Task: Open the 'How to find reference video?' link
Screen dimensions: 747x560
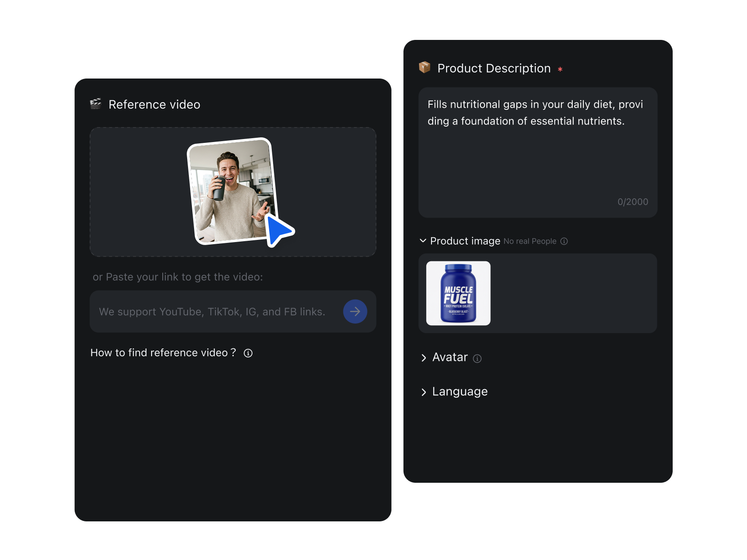Action: tap(163, 353)
